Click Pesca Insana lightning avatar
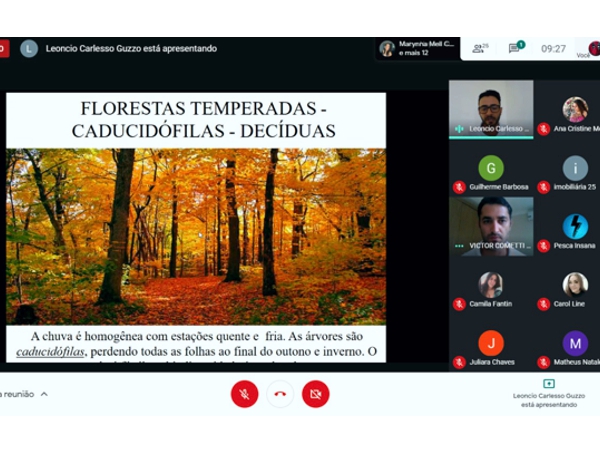Viewport: 600px width, 450px height. pyautogui.click(x=575, y=226)
